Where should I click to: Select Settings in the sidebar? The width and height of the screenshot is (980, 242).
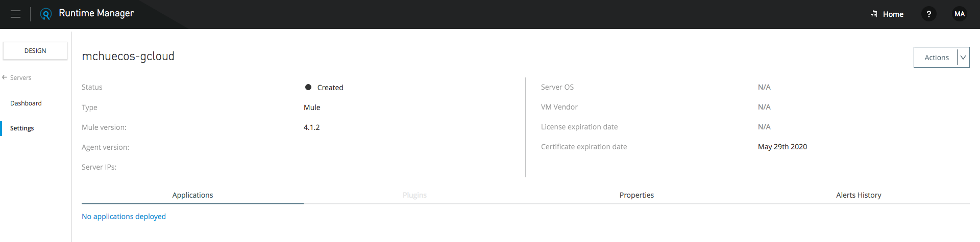22,128
